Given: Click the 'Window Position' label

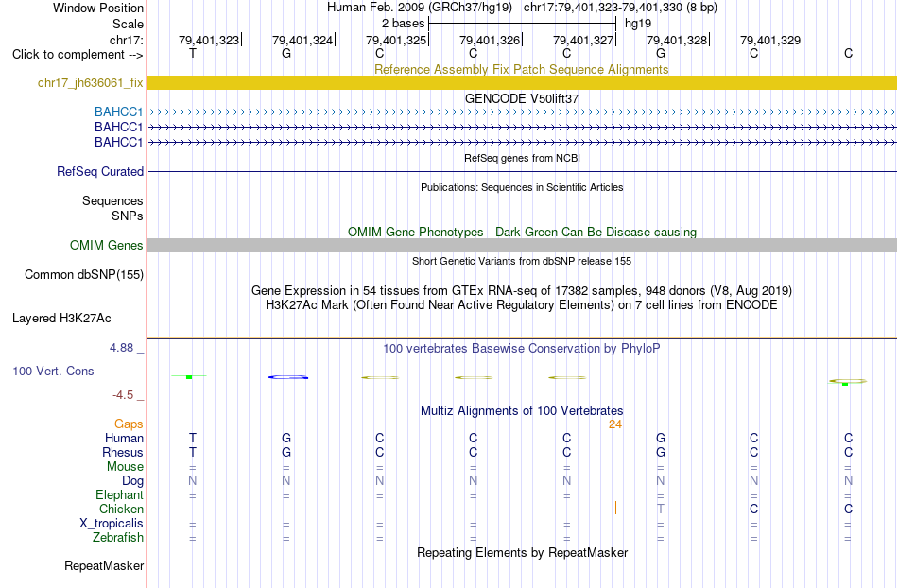Looking at the screenshot, I should point(98,8).
